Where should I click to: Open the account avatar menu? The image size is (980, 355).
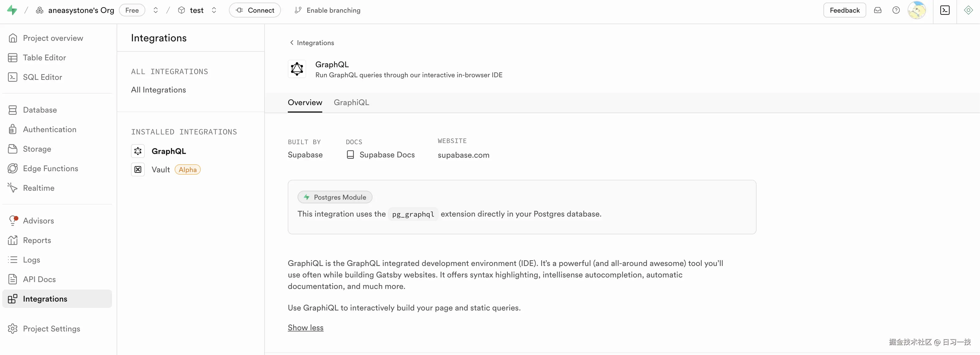point(917,10)
